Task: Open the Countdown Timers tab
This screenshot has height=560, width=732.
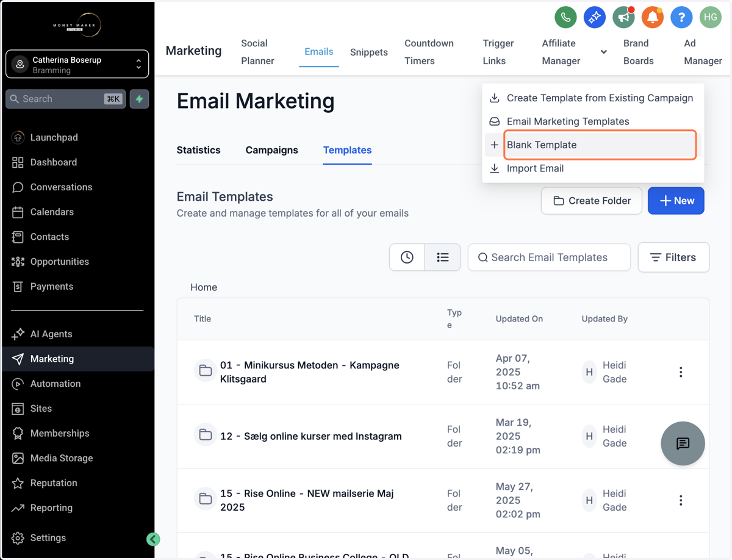Action: pos(429,52)
